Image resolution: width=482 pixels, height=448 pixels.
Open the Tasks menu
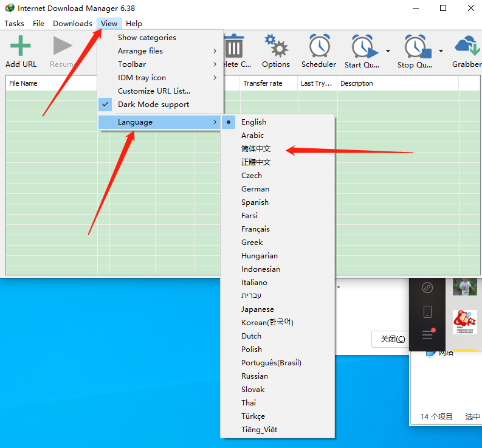[x=14, y=24]
